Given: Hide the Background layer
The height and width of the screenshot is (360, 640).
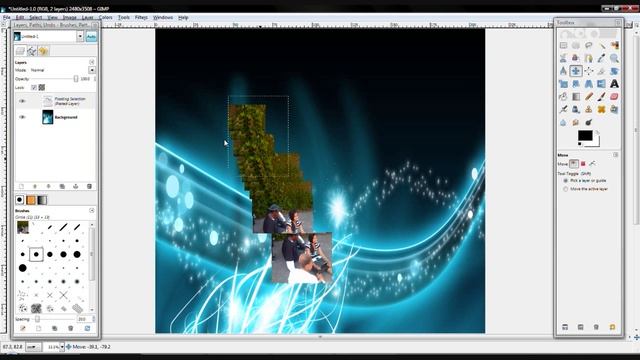Looking at the screenshot, I should [22, 117].
